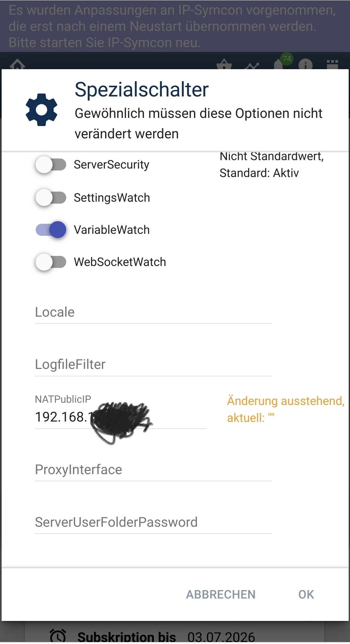Edit the NATPublicIP field value
Image resolution: width=350 pixels, height=644 pixels.
point(120,417)
